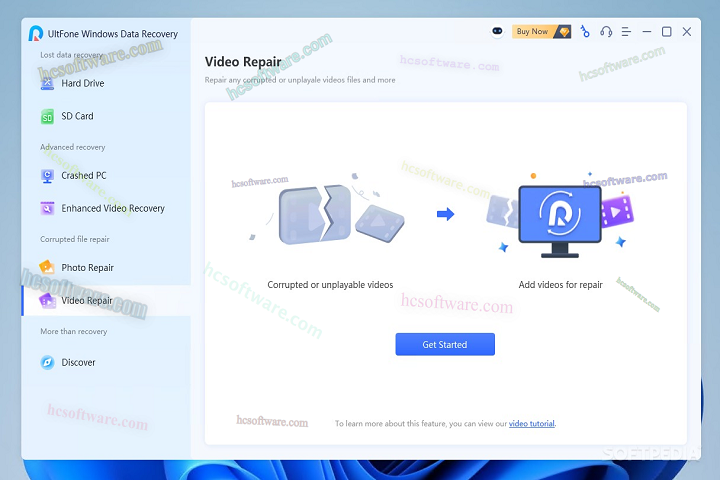The height and width of the screenshot is (480, 720).
Task: Click the headset support icon
Action: pos(606,32)
